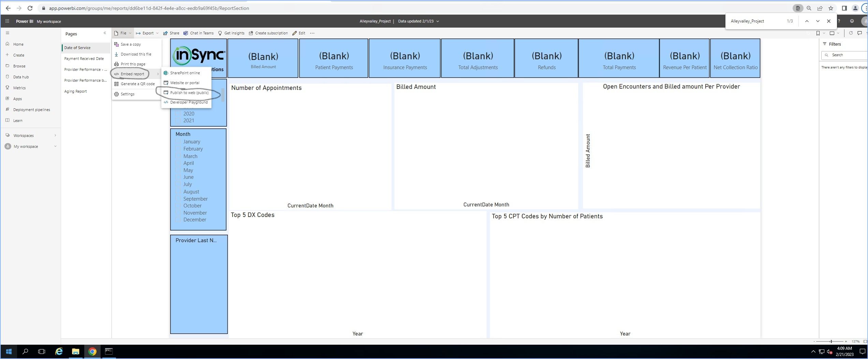Screen dimensions: 868x359
Task: Select Publish to web (public)
Action: pos(186,93)
